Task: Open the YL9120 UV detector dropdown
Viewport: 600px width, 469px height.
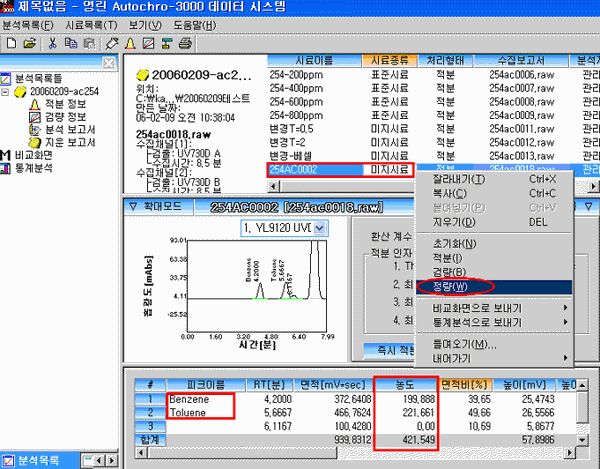Action: point(320,228)
